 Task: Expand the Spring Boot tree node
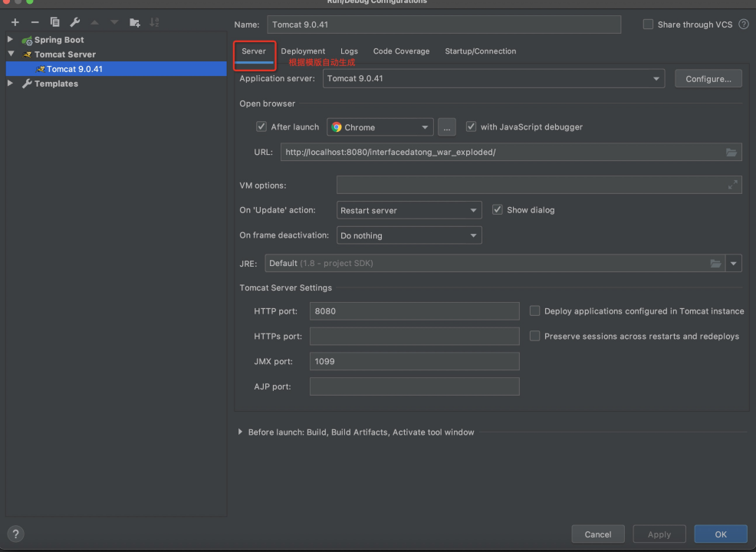(10, 40)
